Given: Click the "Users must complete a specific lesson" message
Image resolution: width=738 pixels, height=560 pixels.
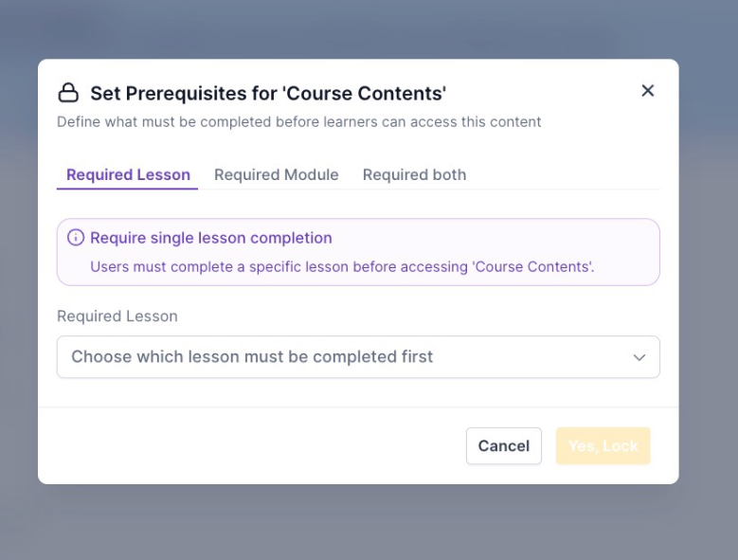Looking at the screenshot, I should tap(342, 266).
